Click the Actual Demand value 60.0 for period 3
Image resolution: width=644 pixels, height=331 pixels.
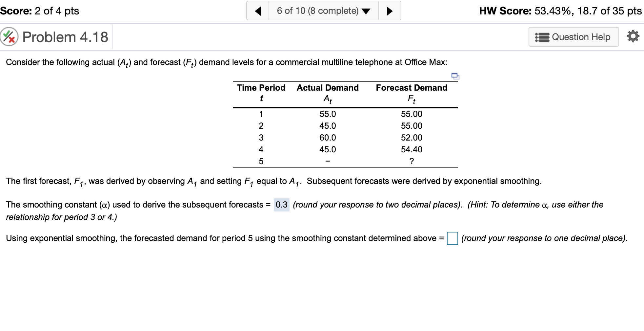click(x=327, y=138)
